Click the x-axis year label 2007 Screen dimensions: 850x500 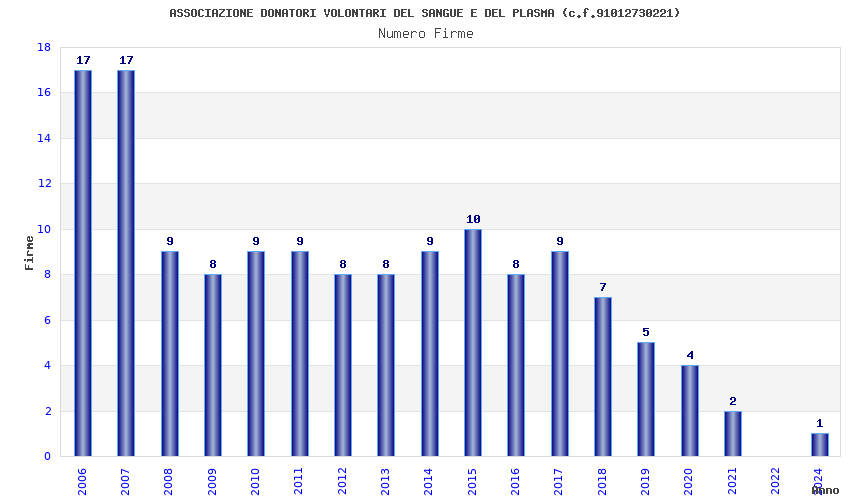coord(125,482)
